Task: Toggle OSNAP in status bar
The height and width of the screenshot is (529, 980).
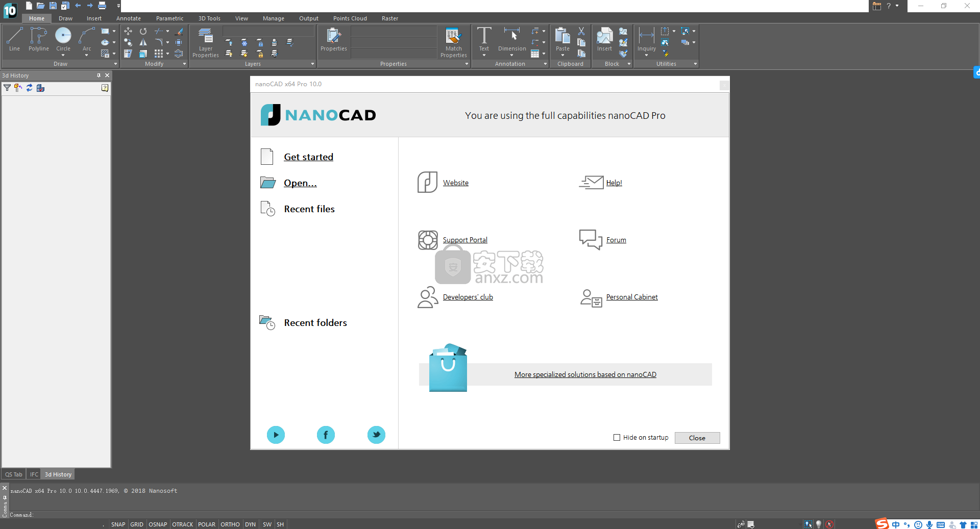Action: click(x=158, y=524)
